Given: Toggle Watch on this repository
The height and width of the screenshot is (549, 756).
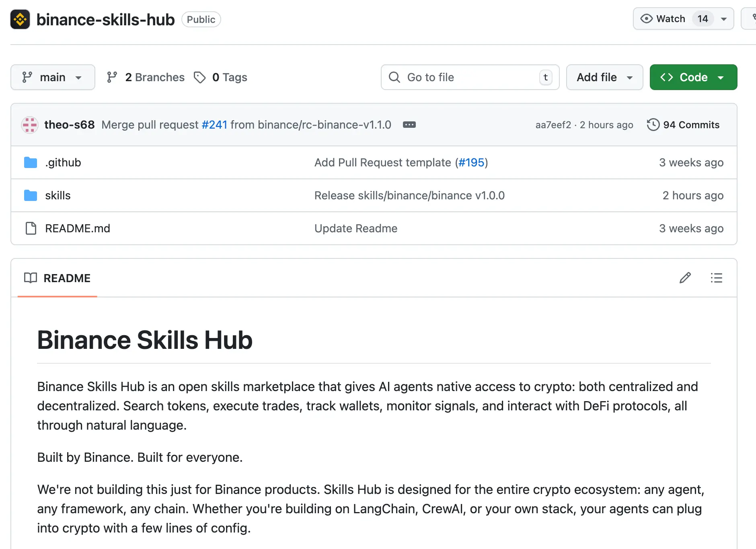Looking at the screenshot, I should coord(664,19).
